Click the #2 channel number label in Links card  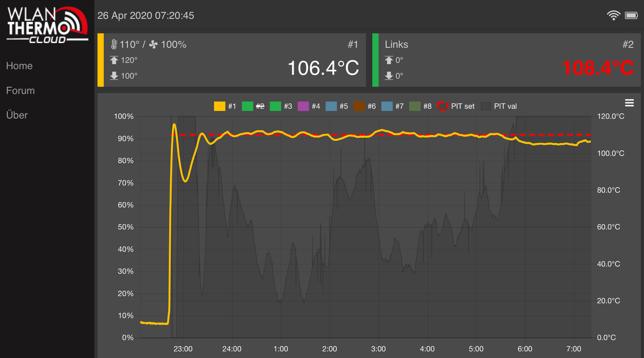(x=628, y=44)
